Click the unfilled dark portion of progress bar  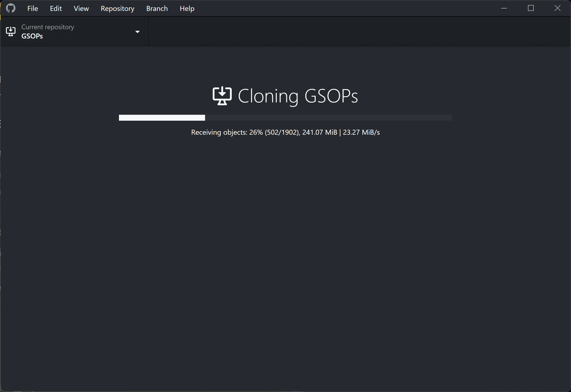click(x=328, y=118)
